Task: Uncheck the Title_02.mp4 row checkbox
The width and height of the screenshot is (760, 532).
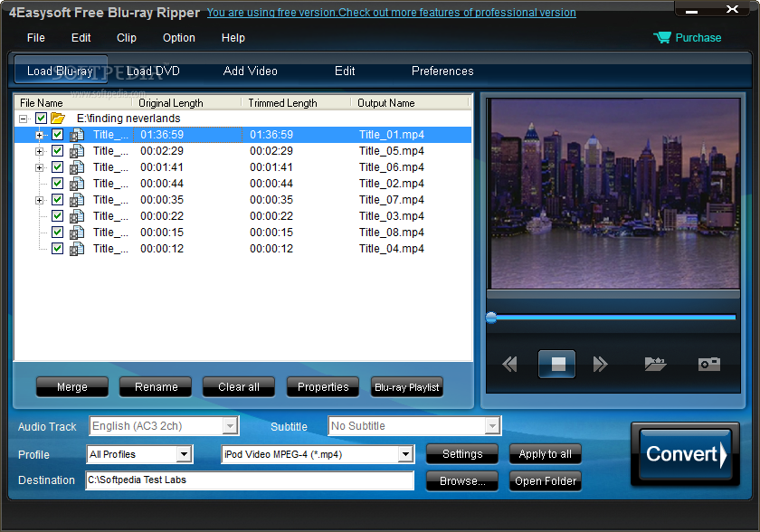Action: (x=57, y=183)
